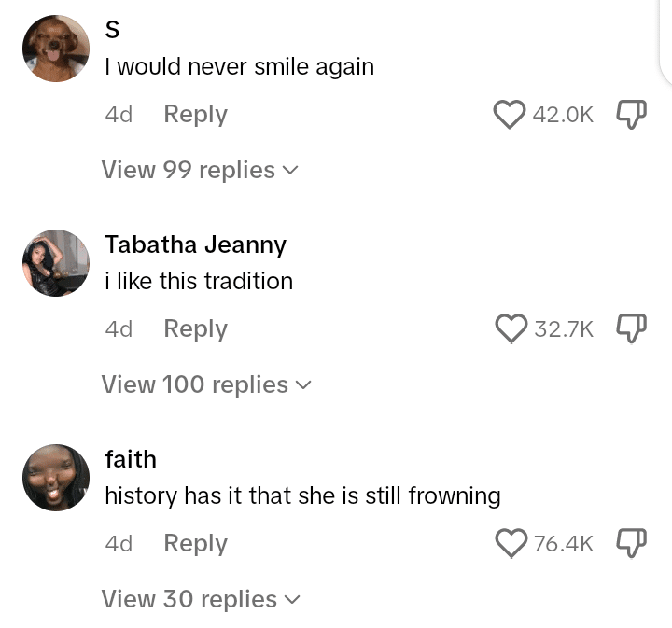
Task: Like faith's comment with the heart
Action: click(x=511, y=543)
